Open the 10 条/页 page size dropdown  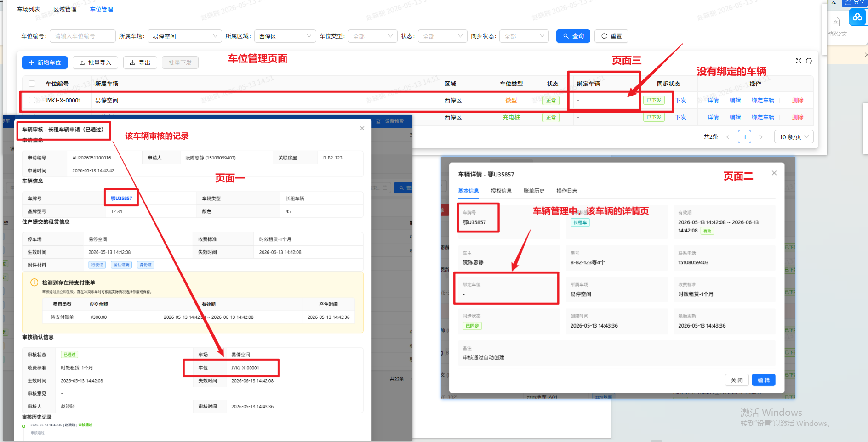[794, 137]
